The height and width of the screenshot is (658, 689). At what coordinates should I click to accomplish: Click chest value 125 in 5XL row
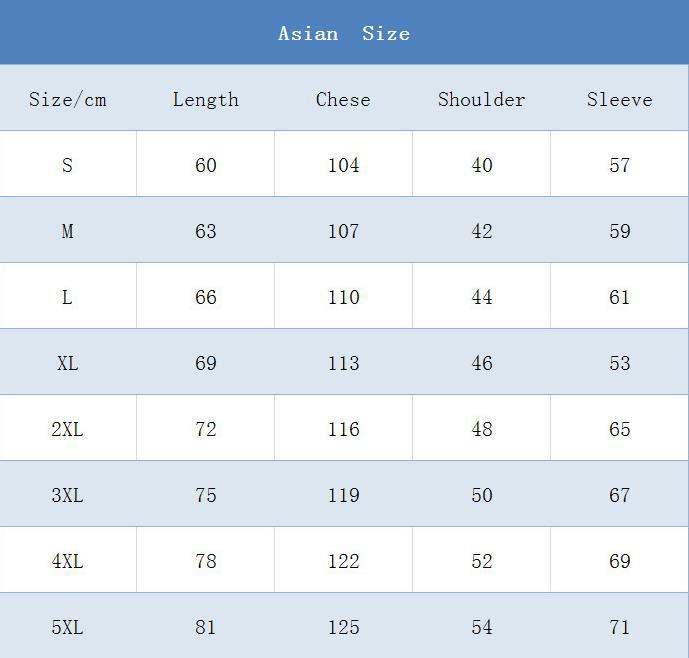point(343,627)
